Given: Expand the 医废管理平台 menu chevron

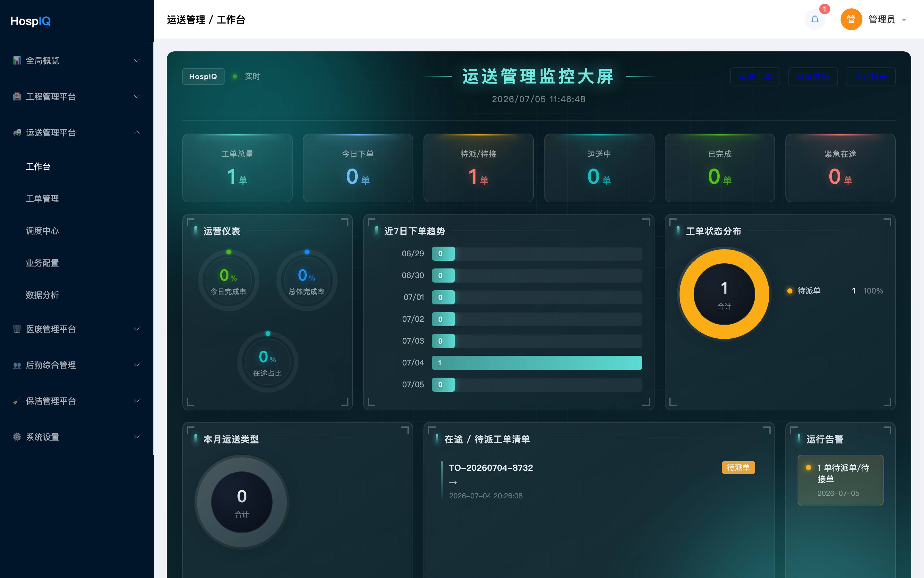Looking at the screenshot, I should tap(136, 329).
